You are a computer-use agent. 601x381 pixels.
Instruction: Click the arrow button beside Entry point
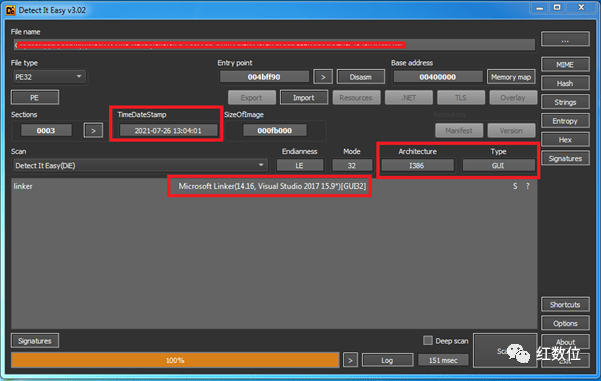323,77
